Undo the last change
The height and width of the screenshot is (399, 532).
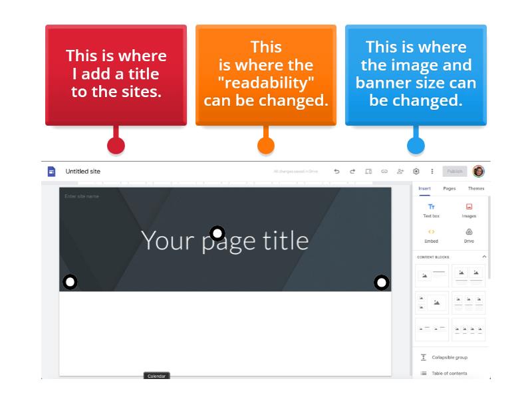(x=336, y=172)
